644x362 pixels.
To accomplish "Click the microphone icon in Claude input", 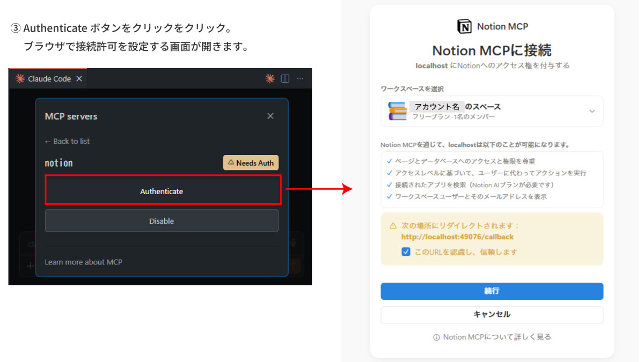I will (293, 242).
